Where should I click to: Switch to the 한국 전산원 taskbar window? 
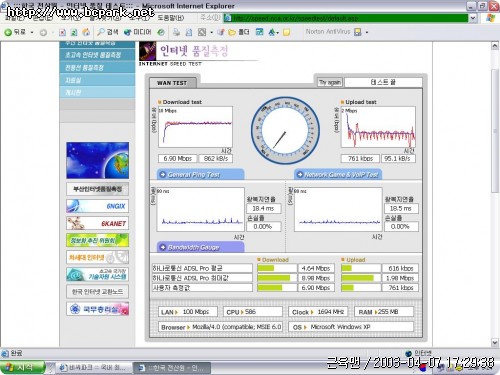click(172, 368)
